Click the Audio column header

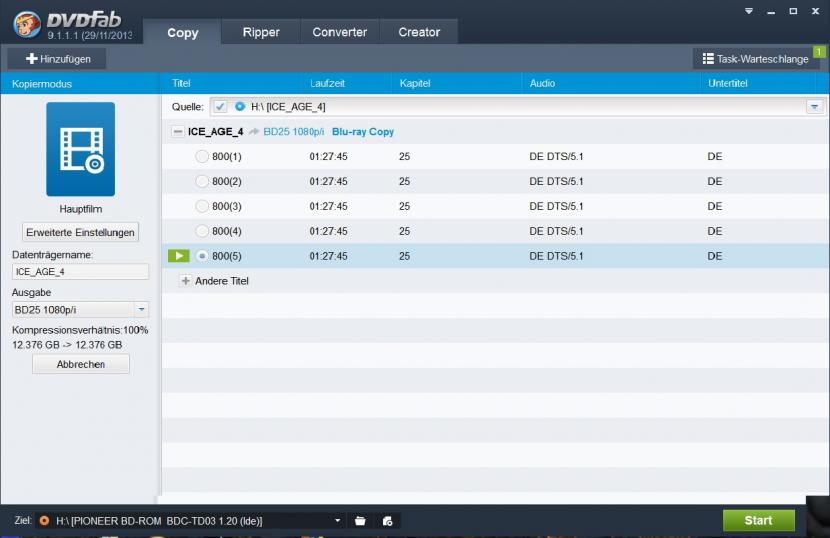click(542, 83)
